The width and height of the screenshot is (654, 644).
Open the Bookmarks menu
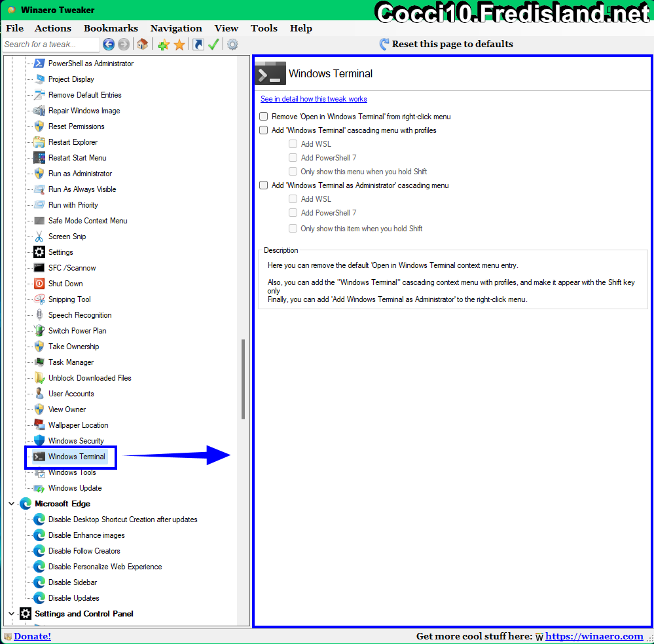point(111,28)
